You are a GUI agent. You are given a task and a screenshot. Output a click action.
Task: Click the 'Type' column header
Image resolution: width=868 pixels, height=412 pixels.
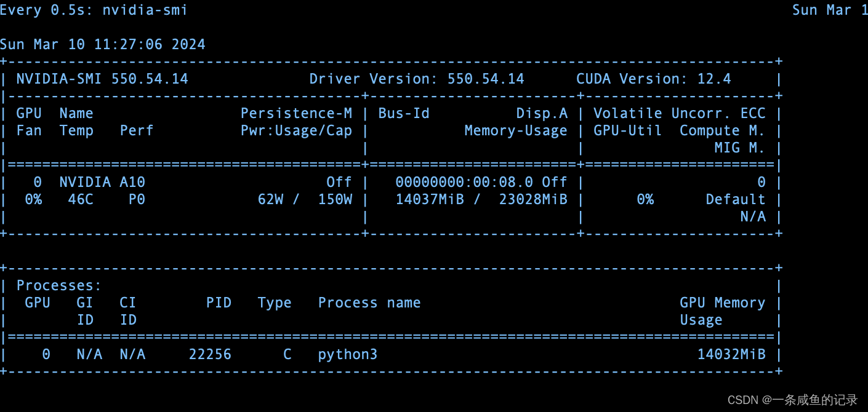point(275,303)
